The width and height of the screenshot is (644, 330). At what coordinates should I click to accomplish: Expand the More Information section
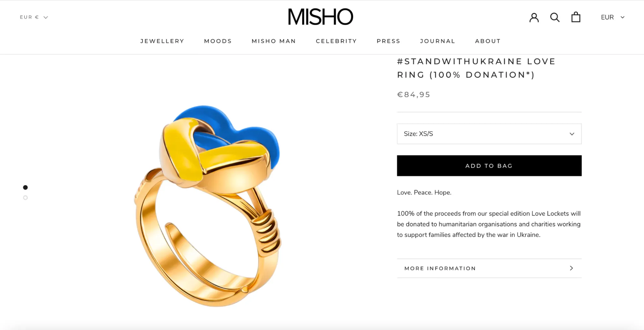click(x=489, y=268)
